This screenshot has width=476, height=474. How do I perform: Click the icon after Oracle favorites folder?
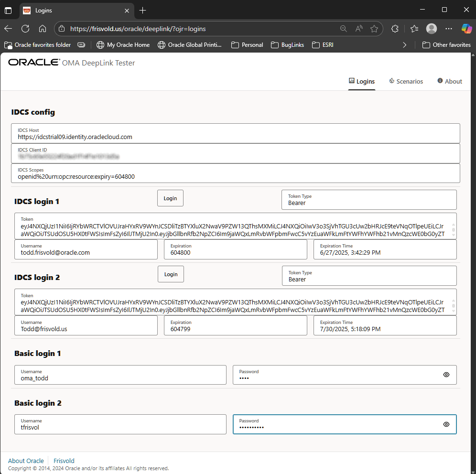tap(81, 45)
